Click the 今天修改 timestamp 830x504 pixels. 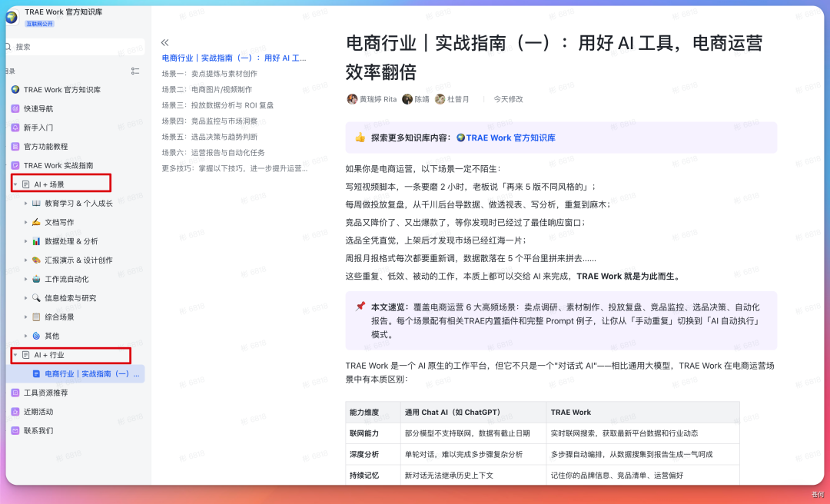pos(508,99)
